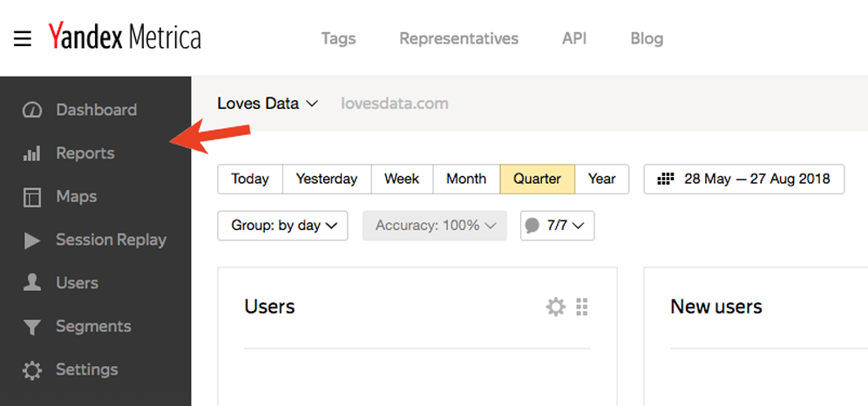Screen dimensions: 868x406
Task: Click the Dashboard gauge icon
Action: pos(32,110)
